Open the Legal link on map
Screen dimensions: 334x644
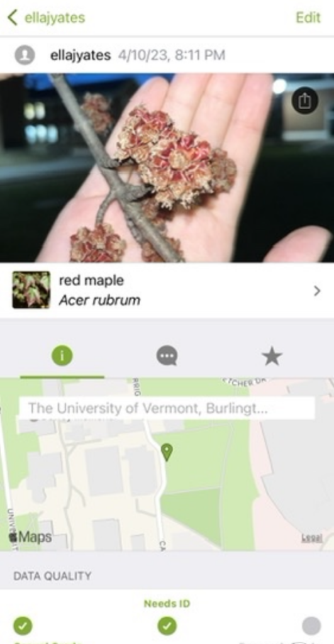tap(312, 538)
